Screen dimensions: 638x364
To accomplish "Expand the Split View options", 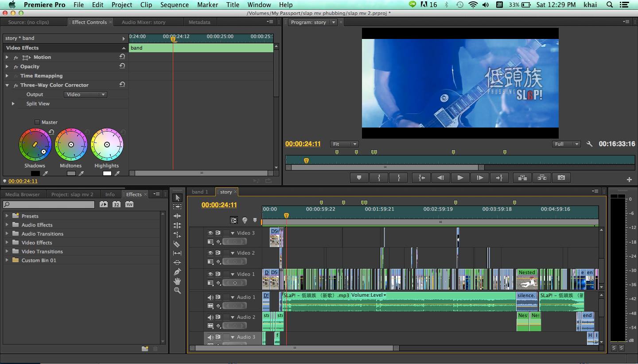I will click(13, 104).
